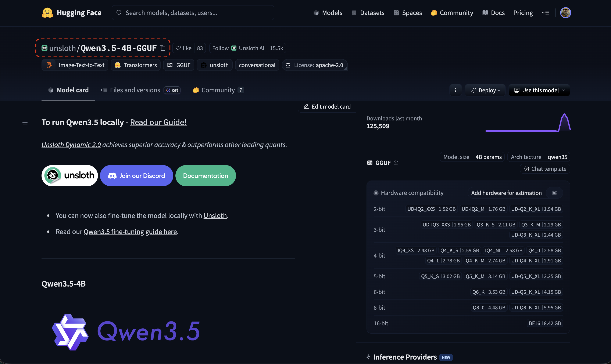The width and height of the screenshot is (611, 364).
Task: Open the Use this model dropdown
Action: click(x=539, y=90)
